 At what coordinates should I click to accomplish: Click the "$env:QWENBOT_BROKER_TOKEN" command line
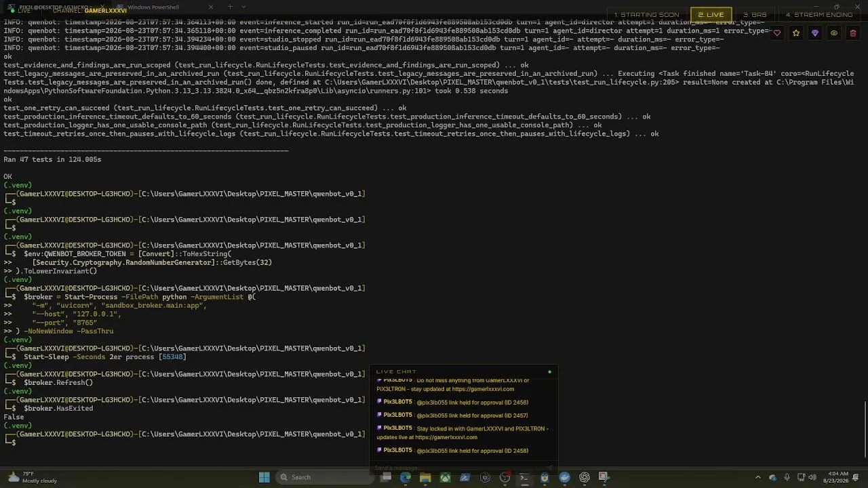tap(127, 254)
